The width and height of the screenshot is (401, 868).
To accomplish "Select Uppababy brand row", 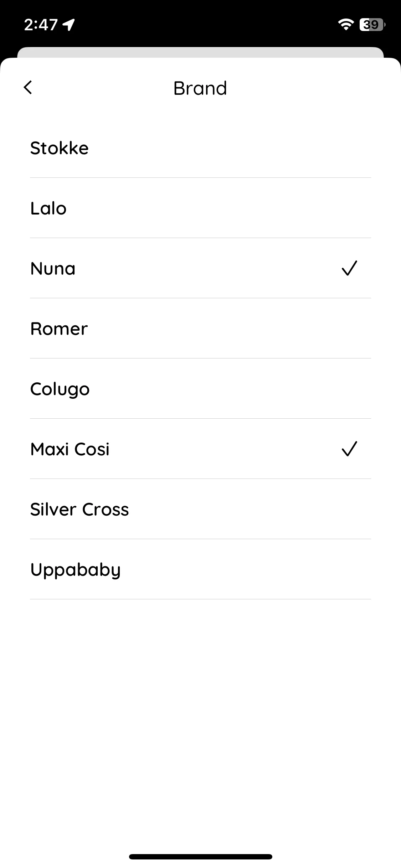I will tap(200, 569).
